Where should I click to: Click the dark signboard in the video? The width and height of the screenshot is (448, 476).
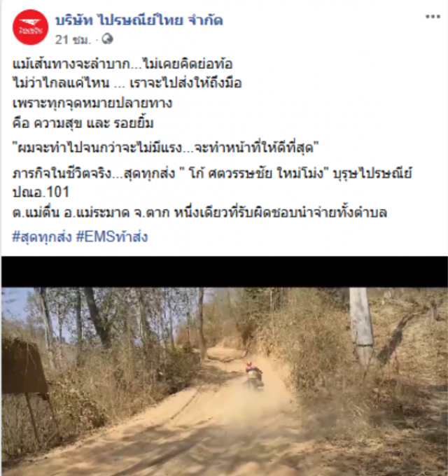[25, 366]
